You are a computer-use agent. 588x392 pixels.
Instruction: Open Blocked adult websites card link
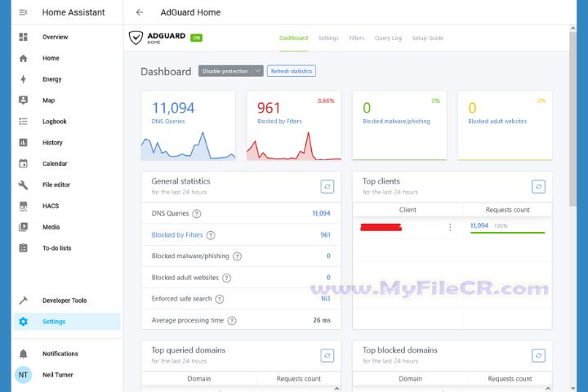[497, 121]
